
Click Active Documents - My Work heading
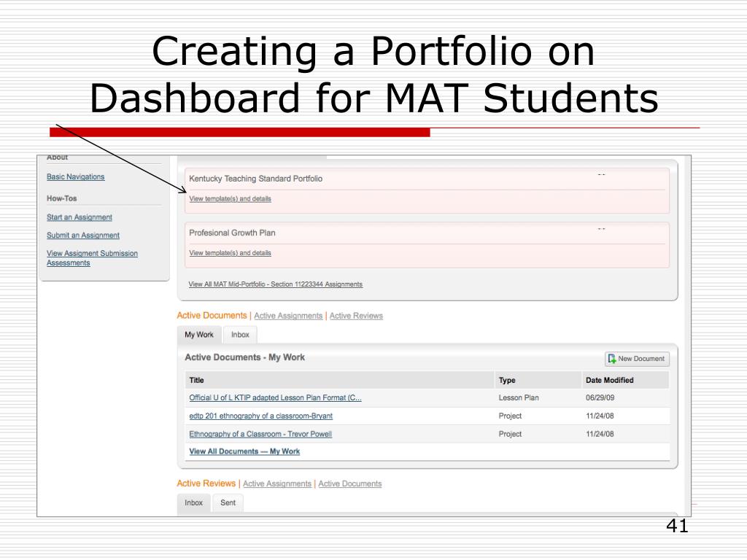click(x=244, y=357)
